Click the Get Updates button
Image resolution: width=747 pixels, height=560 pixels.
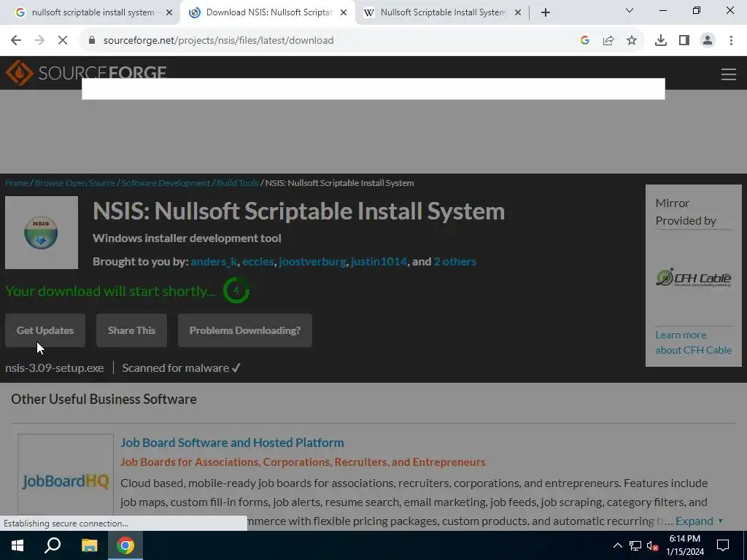(x=45, y=330)
